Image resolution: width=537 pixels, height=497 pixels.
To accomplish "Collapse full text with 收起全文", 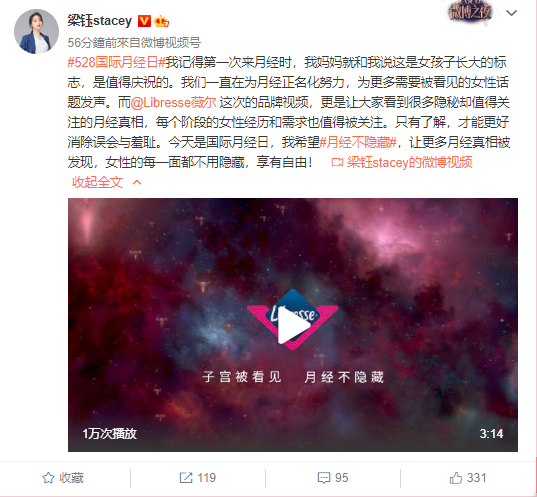I will click(97, 182).
